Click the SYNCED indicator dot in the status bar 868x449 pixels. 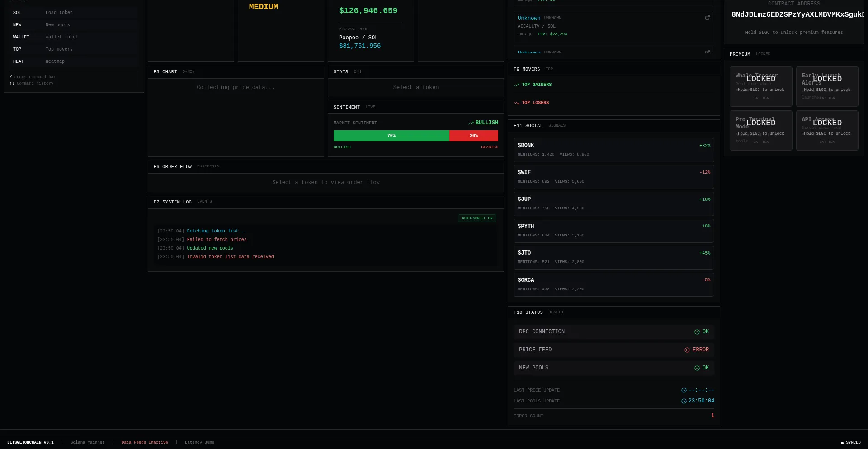tap(841, 443)
